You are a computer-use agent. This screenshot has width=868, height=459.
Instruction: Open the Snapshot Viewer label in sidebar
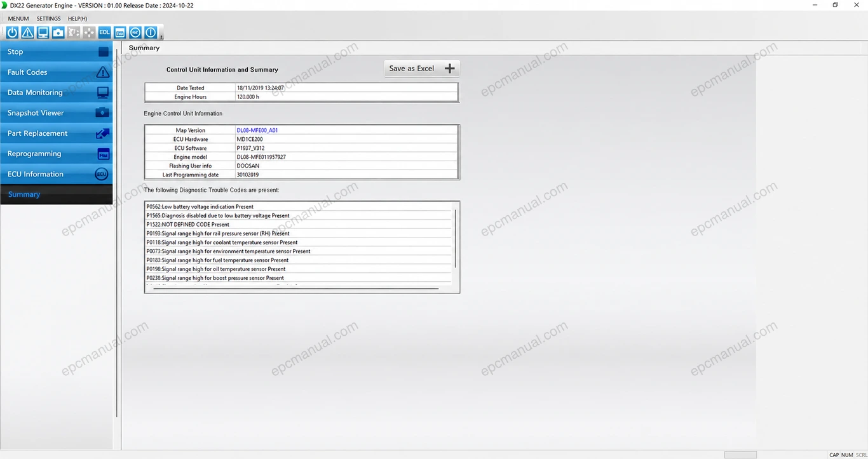[36, 113]
